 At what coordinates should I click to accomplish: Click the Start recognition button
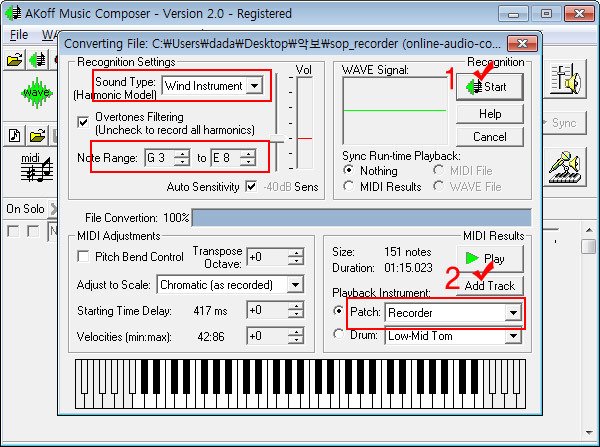click(x=489, y=87)
